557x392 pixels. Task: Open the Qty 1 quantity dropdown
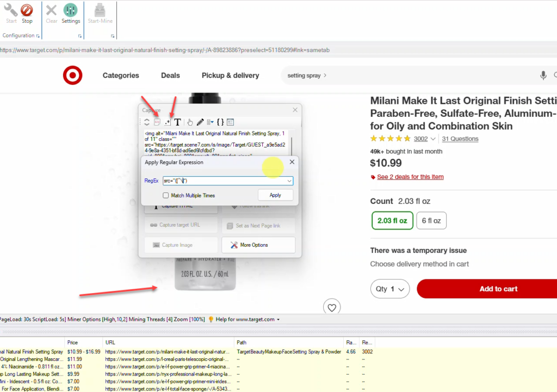pyautogui.click(x=389, y=289)
